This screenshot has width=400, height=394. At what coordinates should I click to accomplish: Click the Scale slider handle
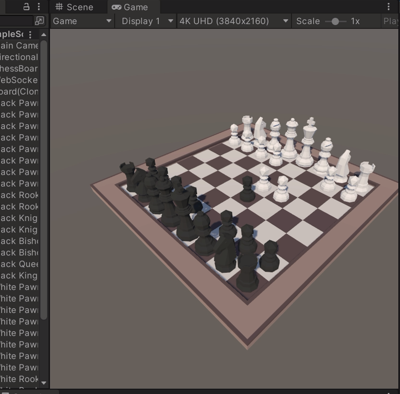[335, 22]
